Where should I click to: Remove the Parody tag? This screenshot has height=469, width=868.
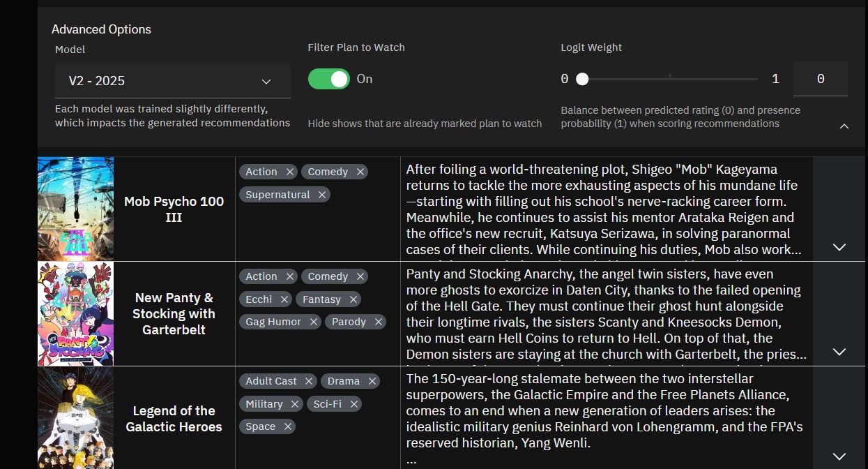click(379, 322)
